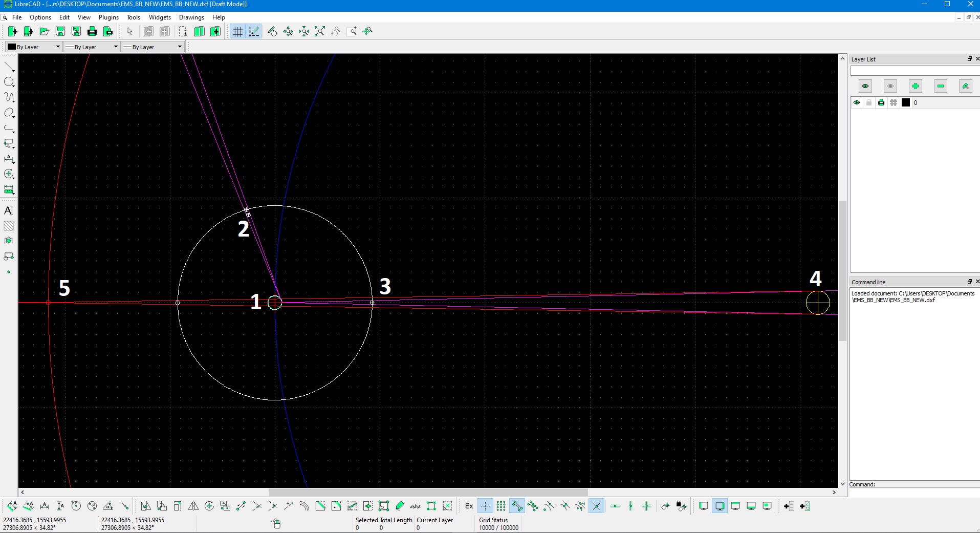
Task: Select the Circle tool in left sidebar
Action: coord(9,82)
